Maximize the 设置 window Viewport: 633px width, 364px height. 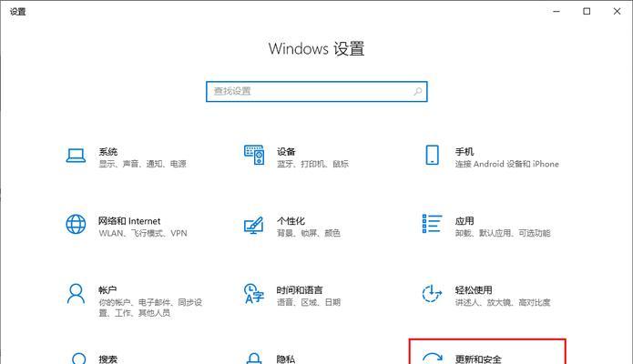pos(587,11)
